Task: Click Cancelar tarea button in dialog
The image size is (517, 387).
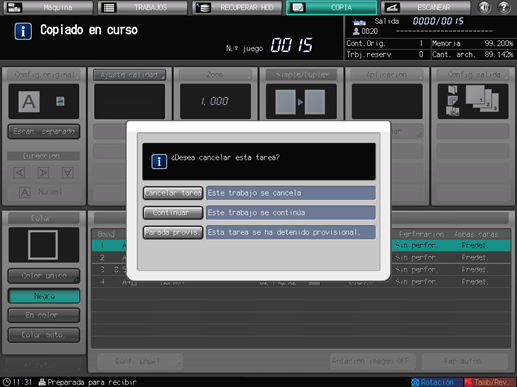Action: point(173,193)
